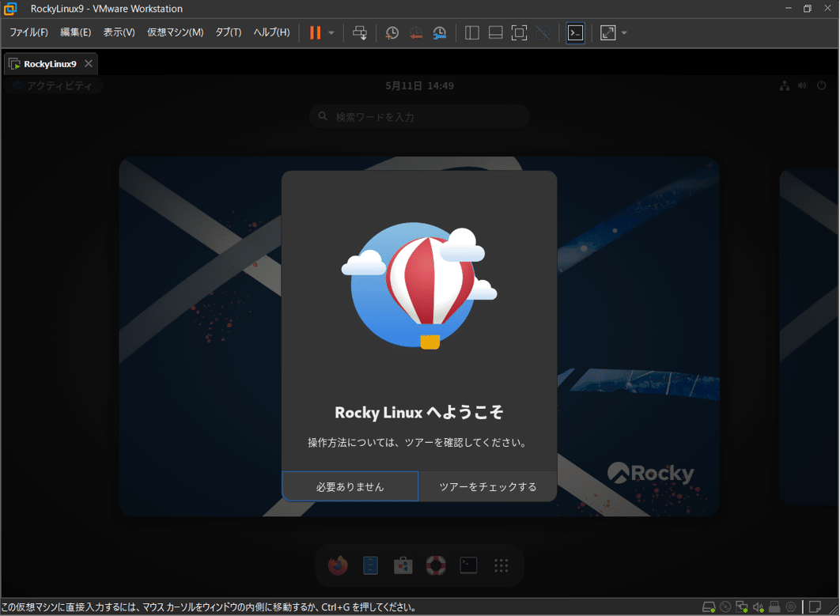
Task: Pause the virtual machine with orange button
Action: pos(315,32)
